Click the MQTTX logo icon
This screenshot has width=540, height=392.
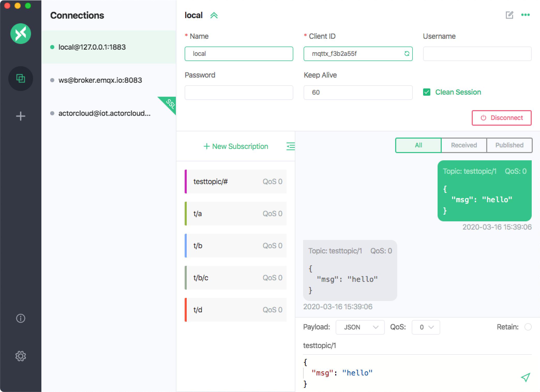point(21,34)
